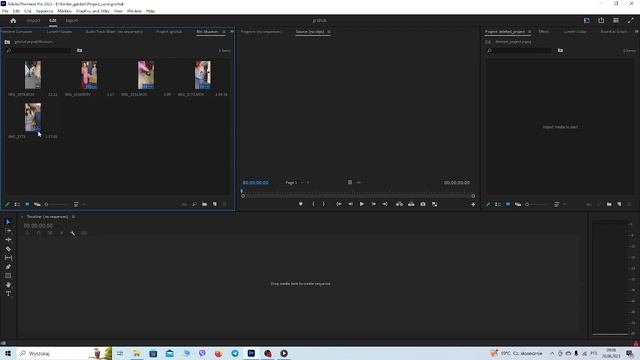Click Go to In point button
640x360 pixels.
click(339, 204)
